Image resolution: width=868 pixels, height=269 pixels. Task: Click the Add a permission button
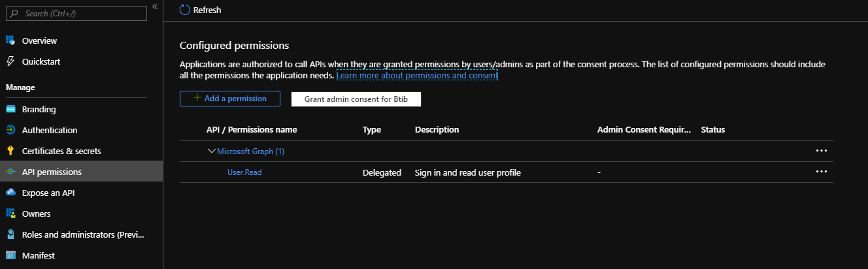click(x=229, y=99)
